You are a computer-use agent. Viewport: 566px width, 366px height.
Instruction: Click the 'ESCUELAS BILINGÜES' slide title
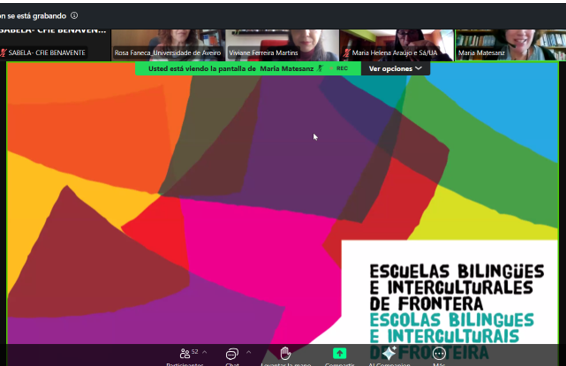point(457,271)
